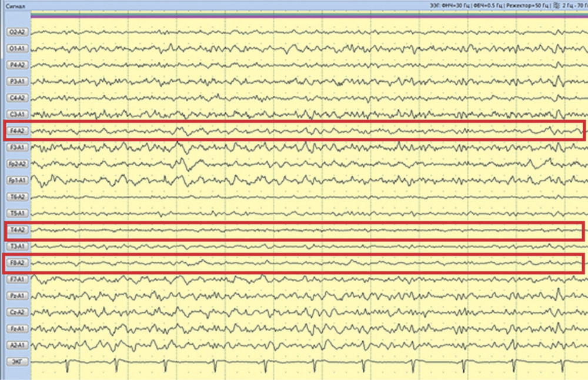Click the T5-A1 channel button
The height and width of the screenshot is (380, 588).
(x=16, y=212)
